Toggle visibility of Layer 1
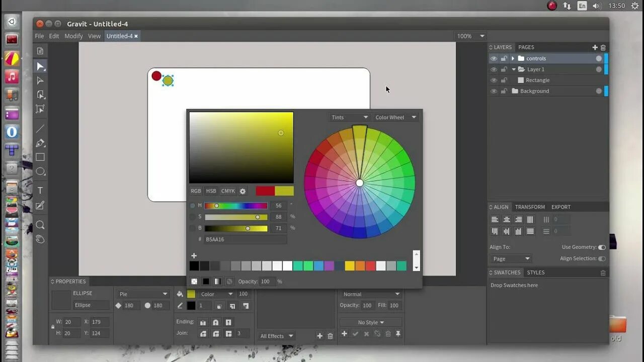Screen dimensions: 644x362 (x=494, y=69)
